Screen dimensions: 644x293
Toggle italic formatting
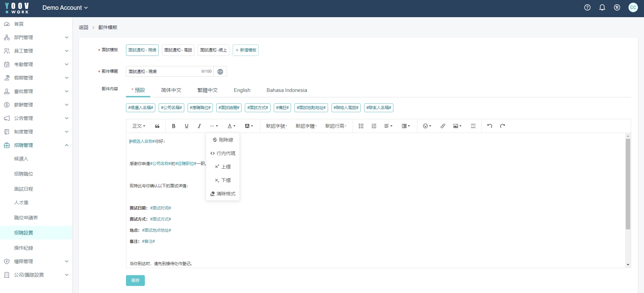[x=199, y=126]
